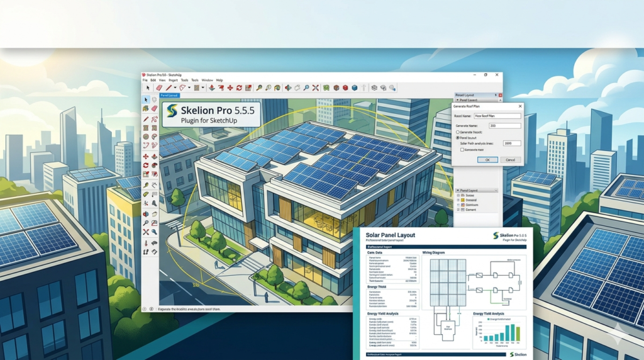Tick the checkbox below Solar Path line
This screenshot has width=644, height=360.
[x=462, y=150]
